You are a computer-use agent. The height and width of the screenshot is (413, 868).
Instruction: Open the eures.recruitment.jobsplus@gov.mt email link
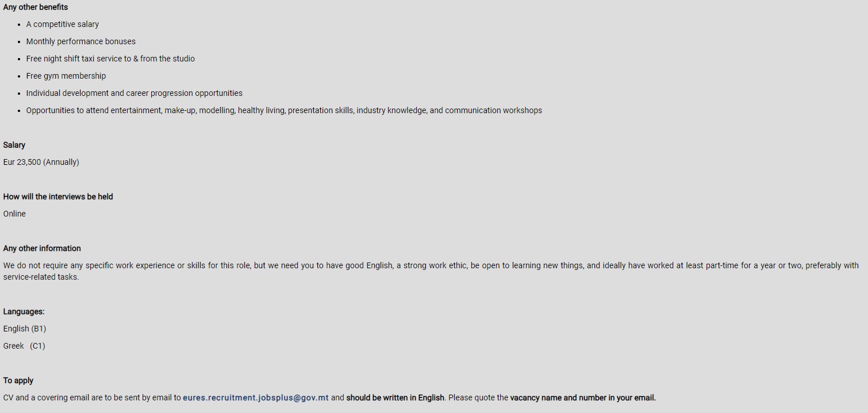point(256,397)
